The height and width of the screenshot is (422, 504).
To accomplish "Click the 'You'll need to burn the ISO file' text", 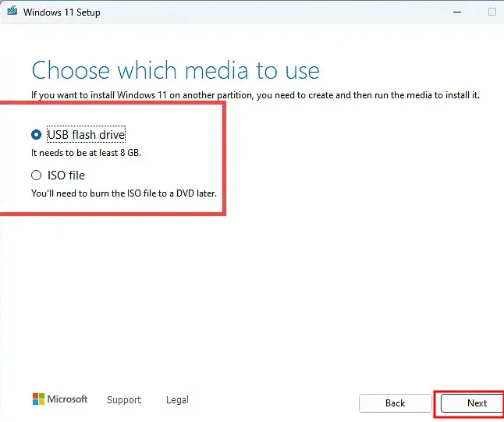I will click(124, 193).
